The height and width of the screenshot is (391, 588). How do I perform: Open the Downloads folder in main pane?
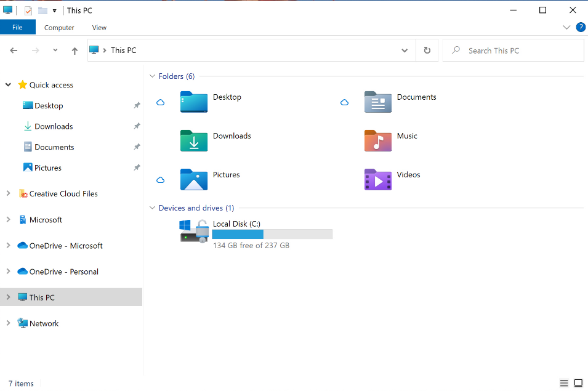pos(194,141)
